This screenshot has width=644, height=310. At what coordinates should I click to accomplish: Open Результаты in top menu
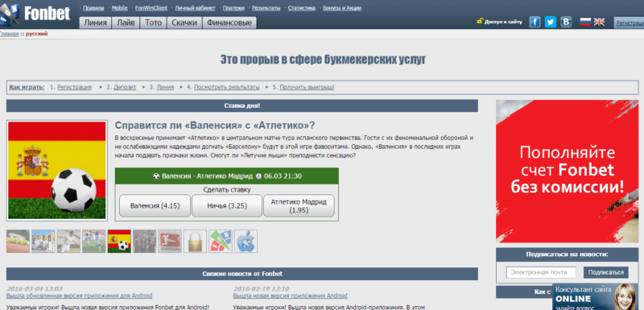tap(266, 8)
